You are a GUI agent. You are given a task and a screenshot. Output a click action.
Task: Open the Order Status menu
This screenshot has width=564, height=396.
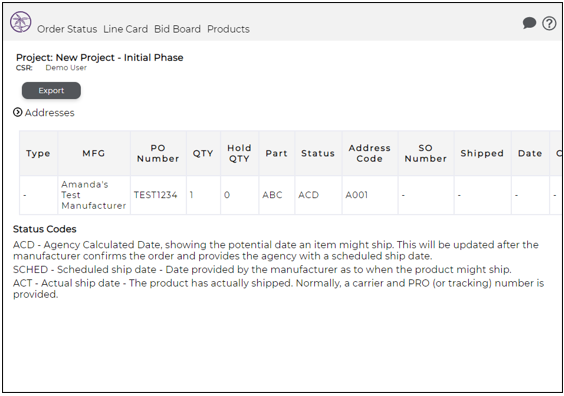point(67,29)
